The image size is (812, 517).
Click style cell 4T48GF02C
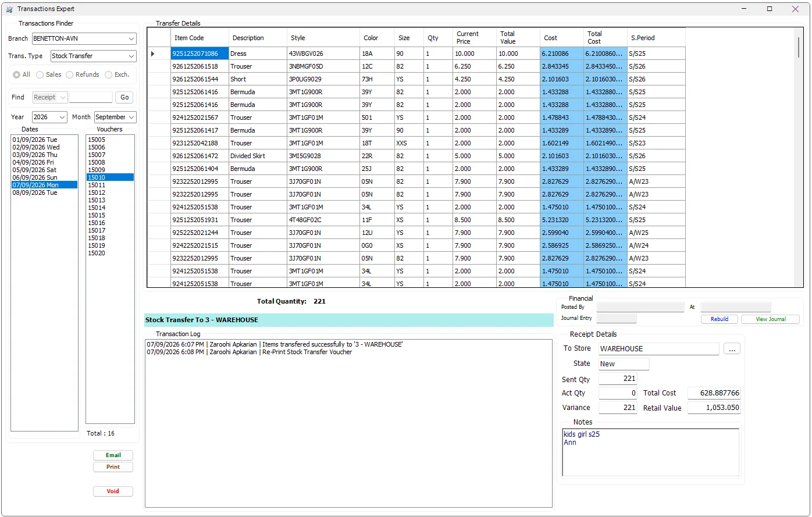tap(323, 220)
